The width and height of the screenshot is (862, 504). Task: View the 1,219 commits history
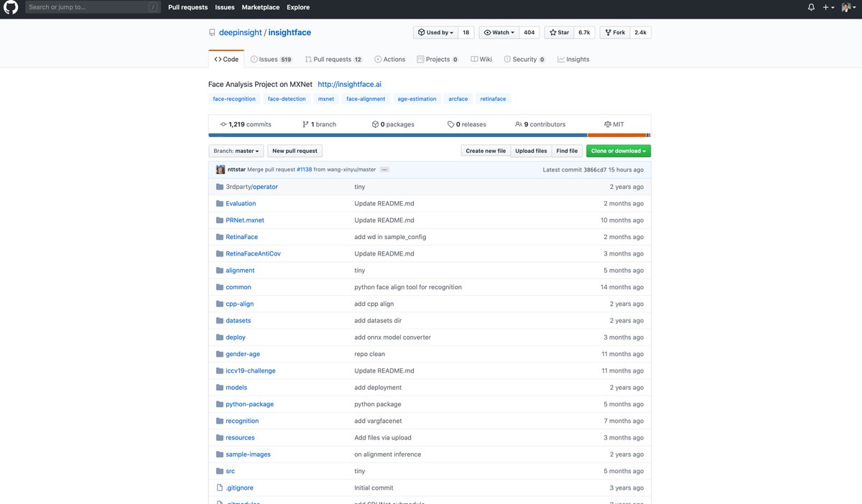[246, 124]
